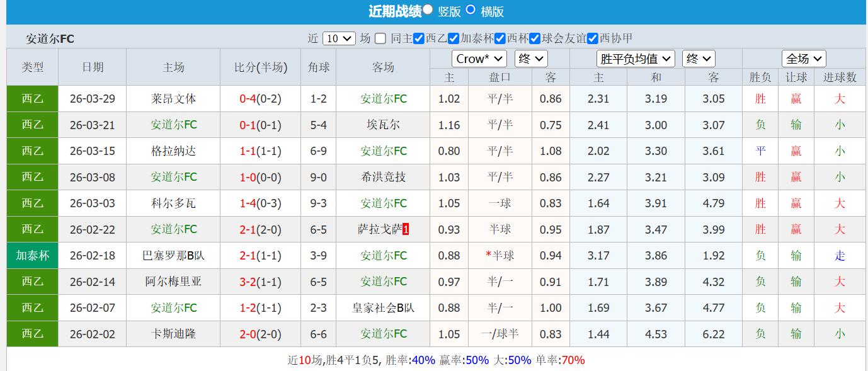The image size is (868, 371).
Task: Uncheck the 球会友谊 checkbox
Action: pyautogui.click(x=534, y=38)
